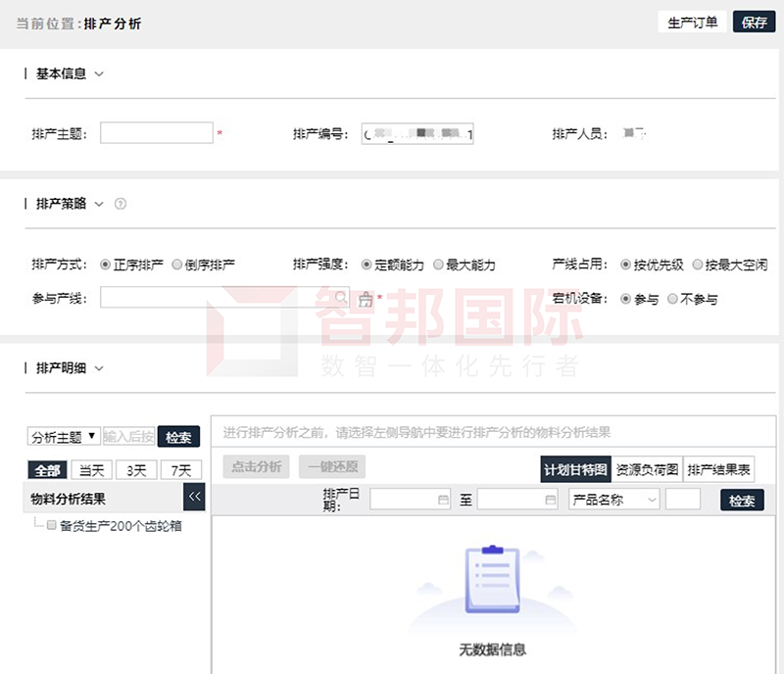The width and height of the screenshot is (784, 674).
Task: Click the 保存 button
Action: [x=754, y=21]
